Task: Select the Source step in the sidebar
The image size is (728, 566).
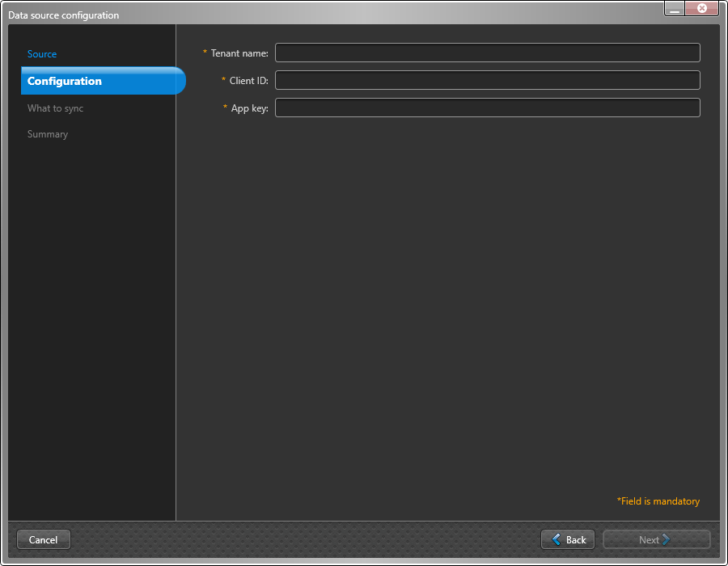Action: pos(42,53)
